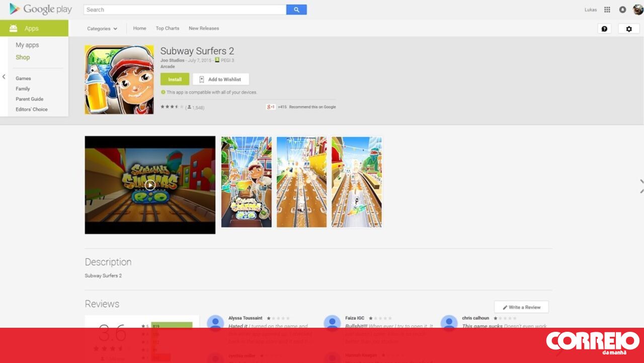Click Write a Review button

click(521, 307)
